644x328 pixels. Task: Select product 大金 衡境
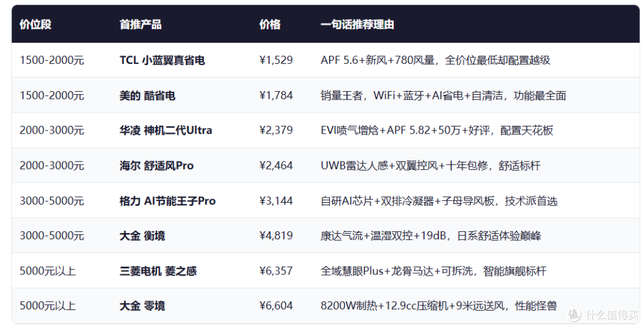[x=142, y=236]
